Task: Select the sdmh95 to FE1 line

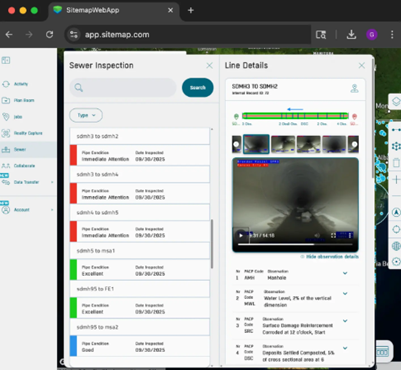Action: (140, 289)
